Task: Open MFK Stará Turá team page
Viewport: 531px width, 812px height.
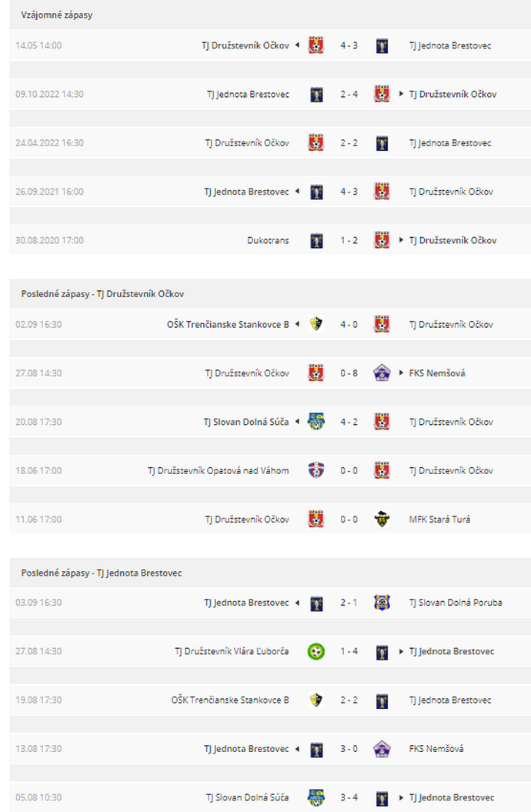Action: pyautogui.click(x=439, y=519)
